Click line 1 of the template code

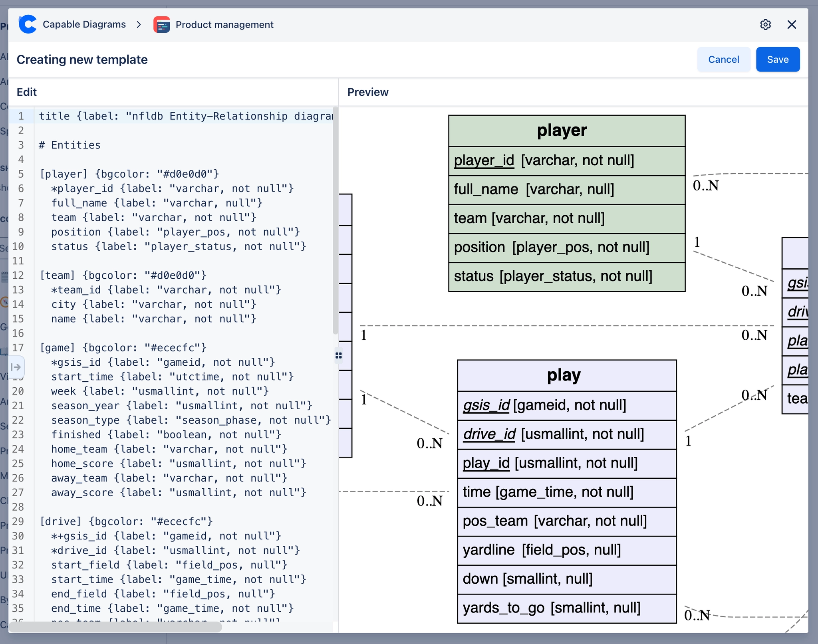click(160, 116)
